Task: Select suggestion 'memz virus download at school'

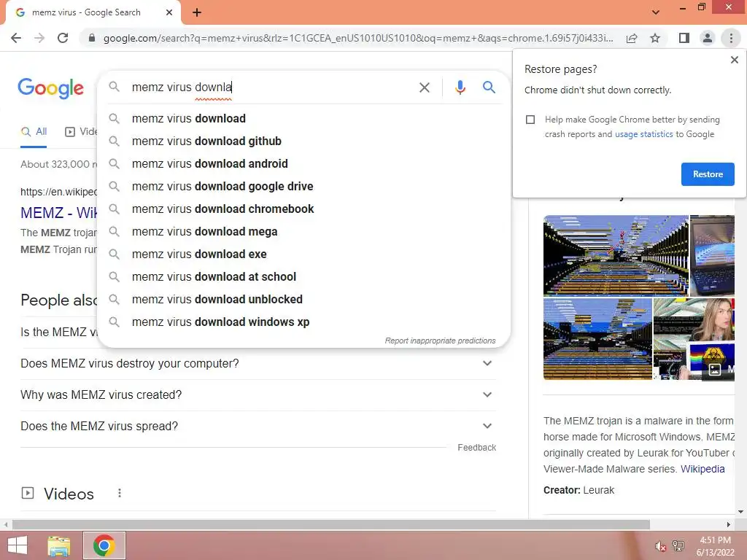Action: click(x=304, y=276)
